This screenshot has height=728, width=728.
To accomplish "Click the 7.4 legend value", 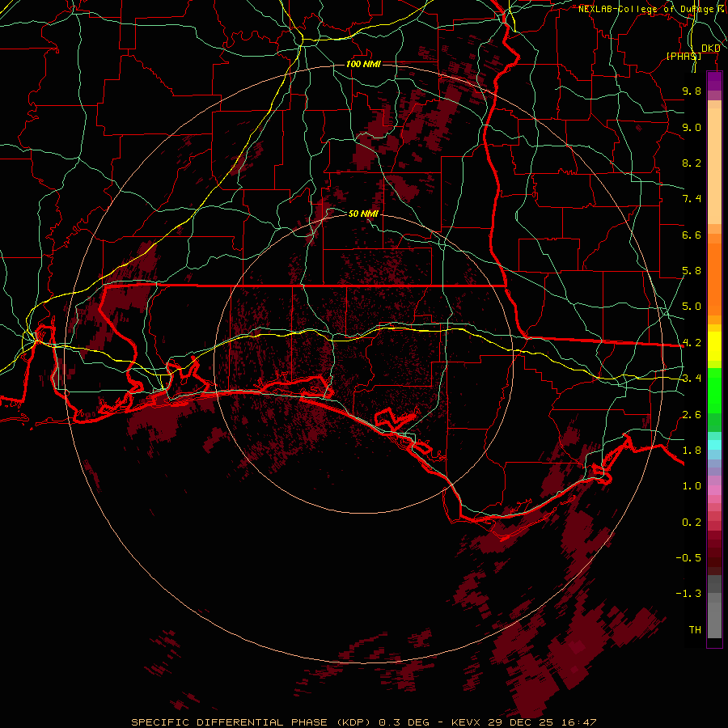I will coord(692,199).
